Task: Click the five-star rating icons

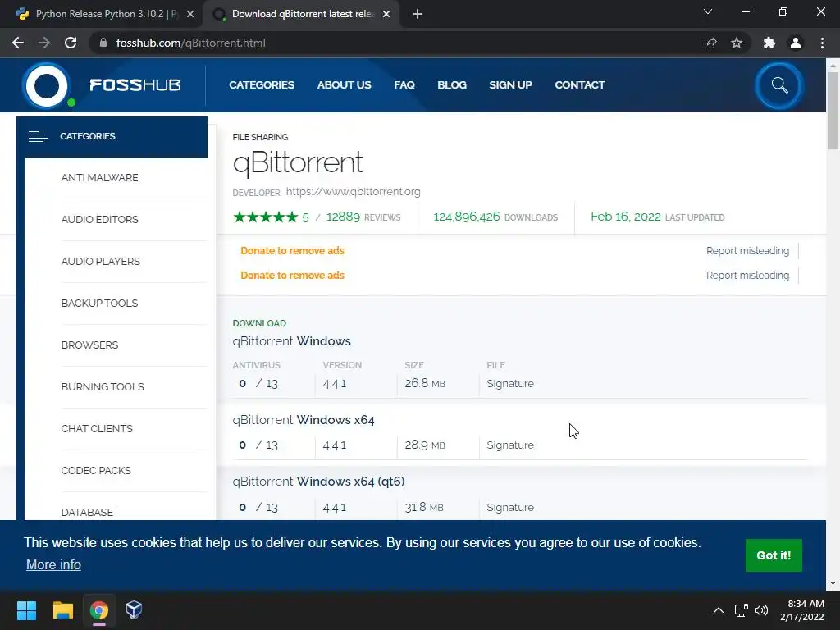Action: pyautogui.click(x=265, y=217)
